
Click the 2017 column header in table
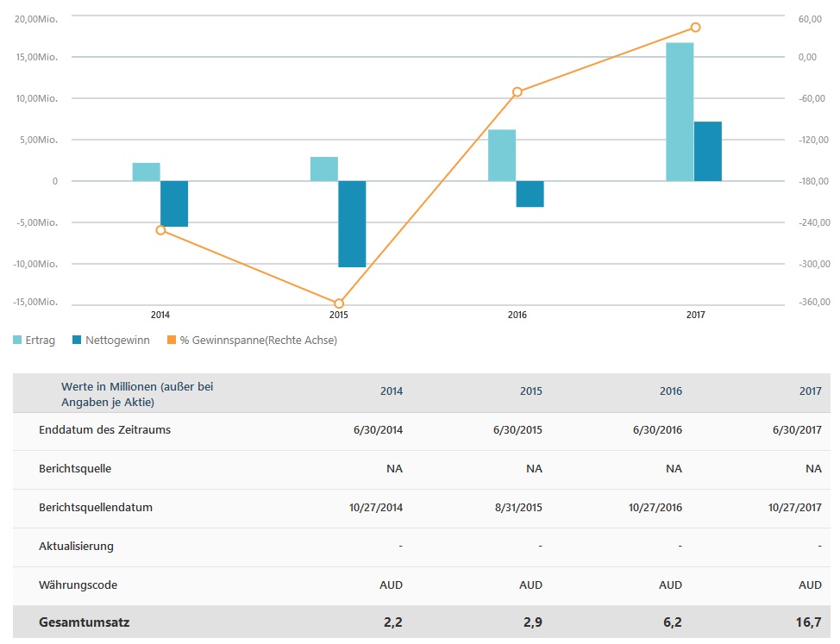[810, 391]
